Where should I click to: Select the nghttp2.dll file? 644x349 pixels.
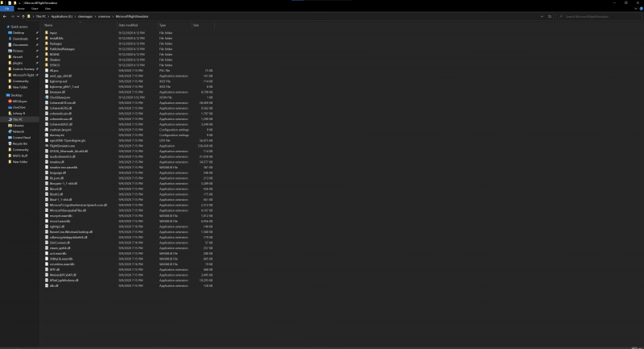57,226
